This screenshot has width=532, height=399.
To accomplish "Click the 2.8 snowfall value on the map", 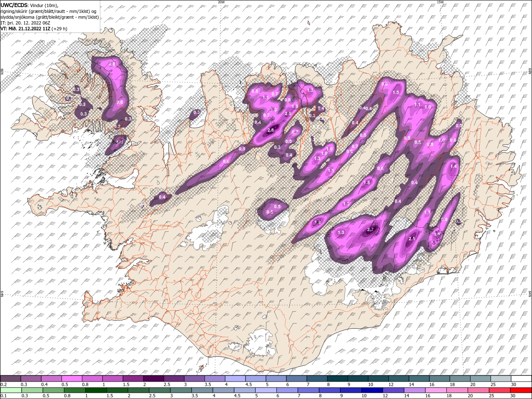I will pyautogui.click(x=271, y=131).
